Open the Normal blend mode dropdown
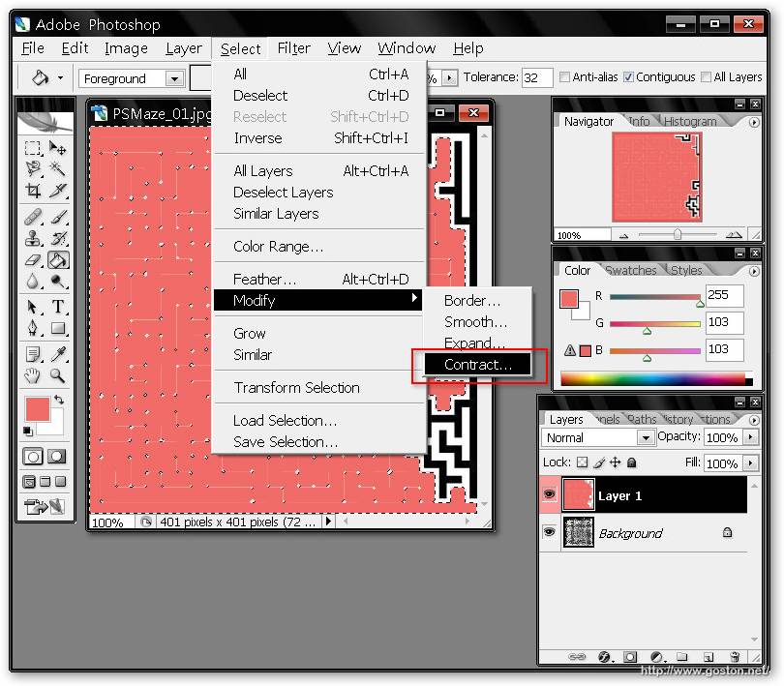784x686 pixels. pos(646,438)
